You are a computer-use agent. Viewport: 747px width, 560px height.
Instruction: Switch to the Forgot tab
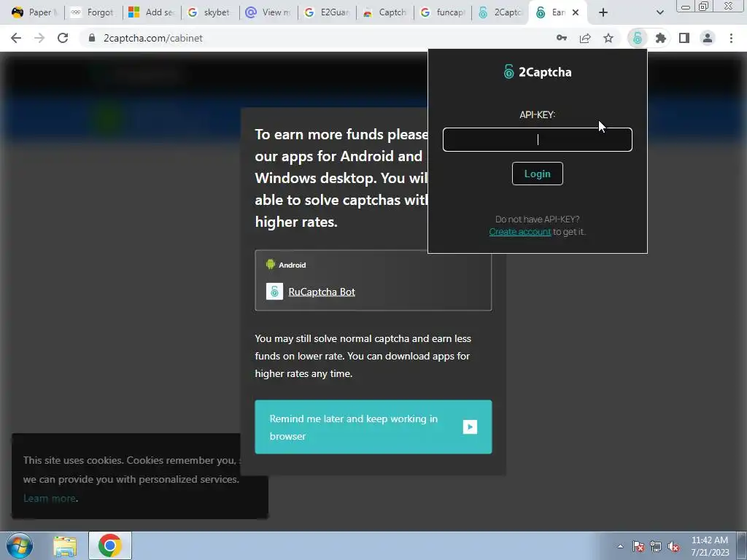[93, 12]
